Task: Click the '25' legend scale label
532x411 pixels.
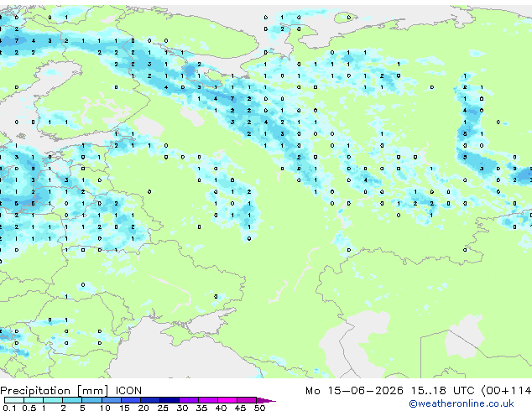Action: (x=163, y=408)
